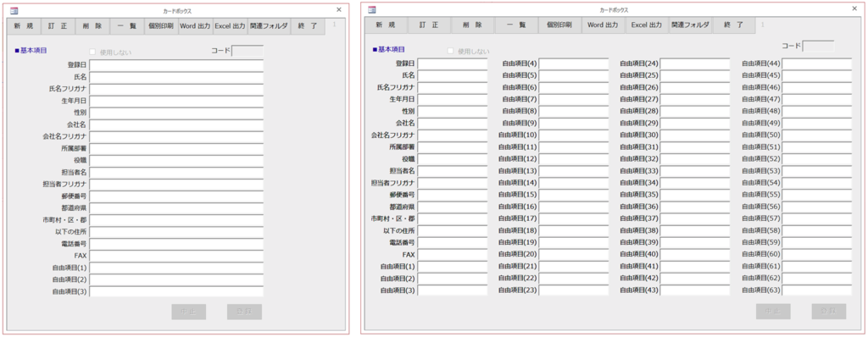Click 訂正 button in right window
868x337 pixels.
click(429, 25)
